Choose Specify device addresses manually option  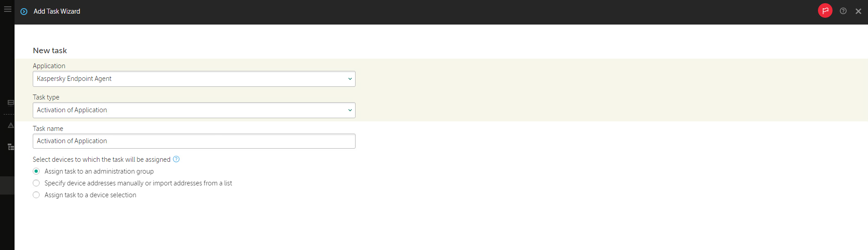[x=36, y=183]
